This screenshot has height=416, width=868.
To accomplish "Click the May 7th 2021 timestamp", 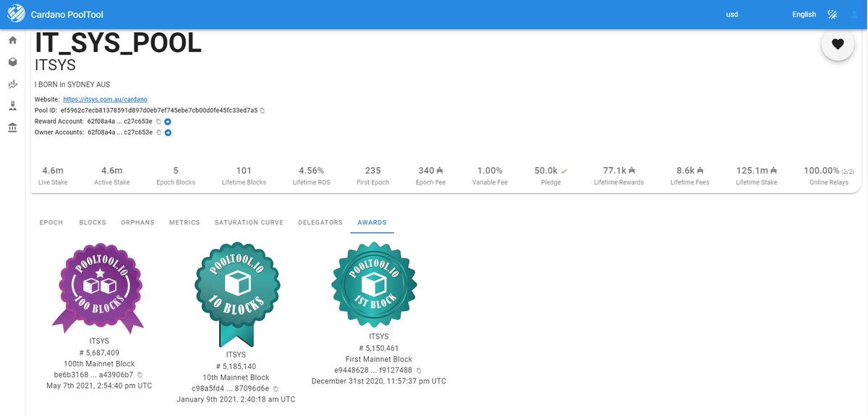I will [x=99, y=386].
